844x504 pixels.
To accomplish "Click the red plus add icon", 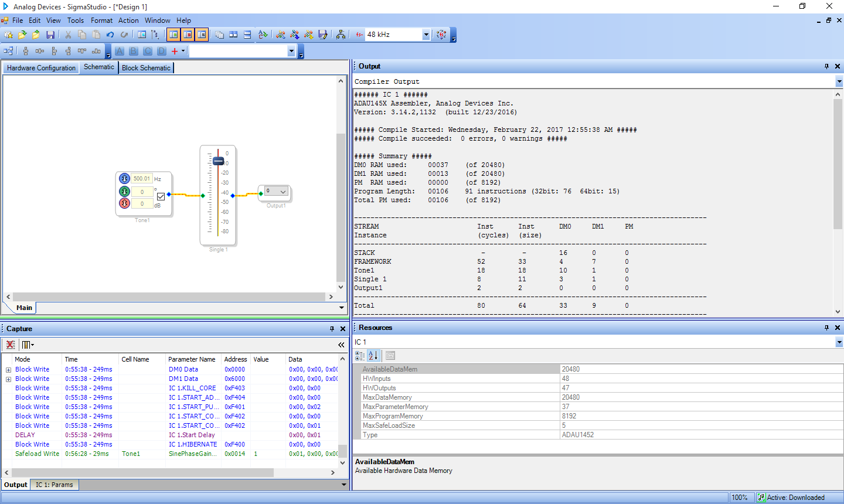I will 175,51.
